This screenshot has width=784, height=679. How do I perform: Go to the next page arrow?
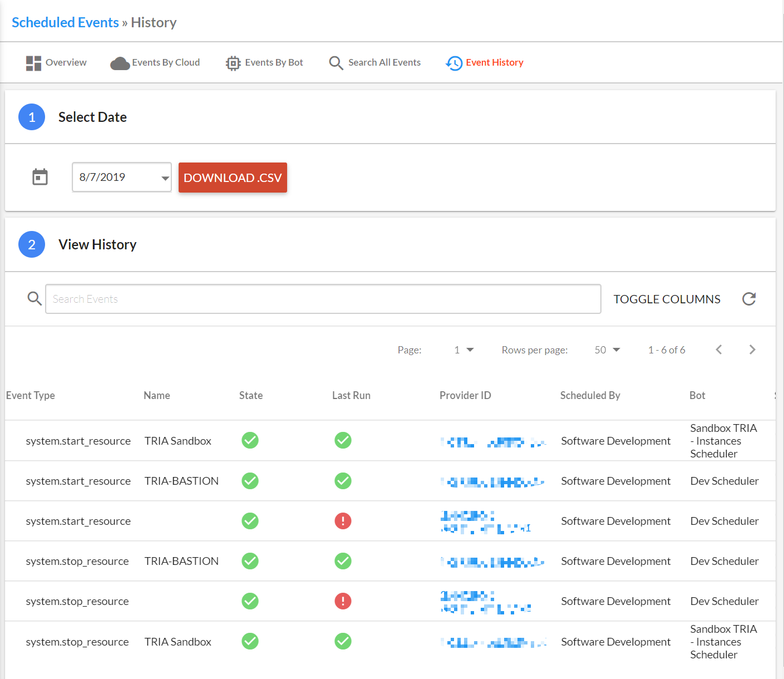point(752,350)
